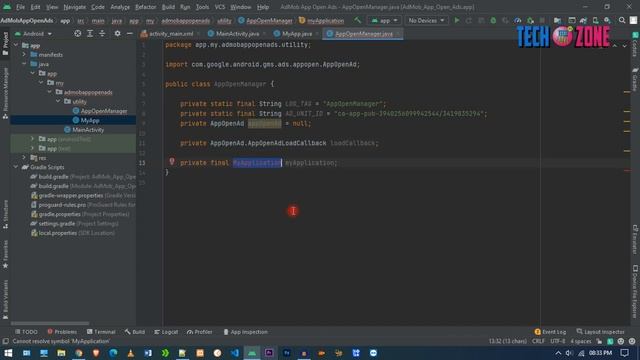This screenshot has height=360, width=640.
Task: Expand the res folder
Action: click(24, 158)
